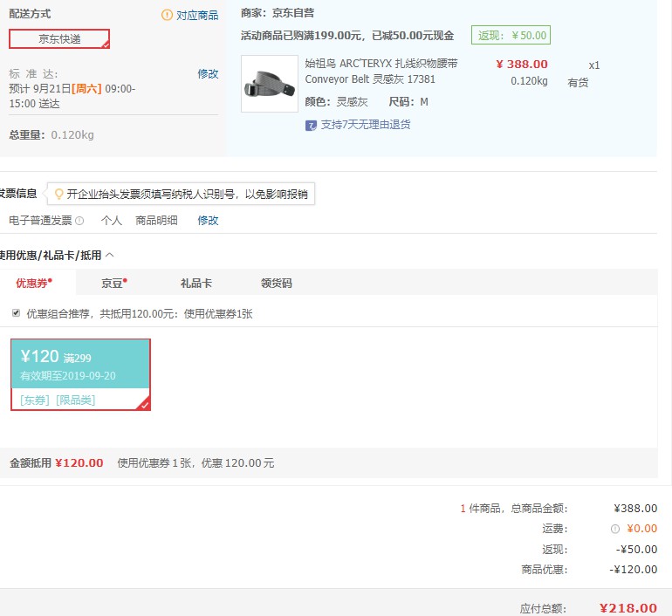
Task: Click the ¥388.00 product price
Action: (x=522, y=65)
